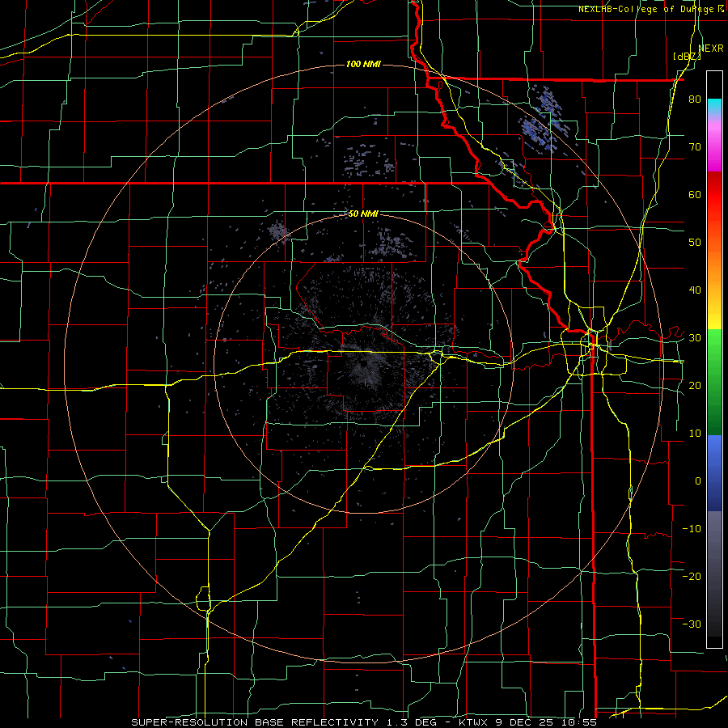Click the green band of the reflectivity color bar
The image size is (728, 728).
[714, 382]
